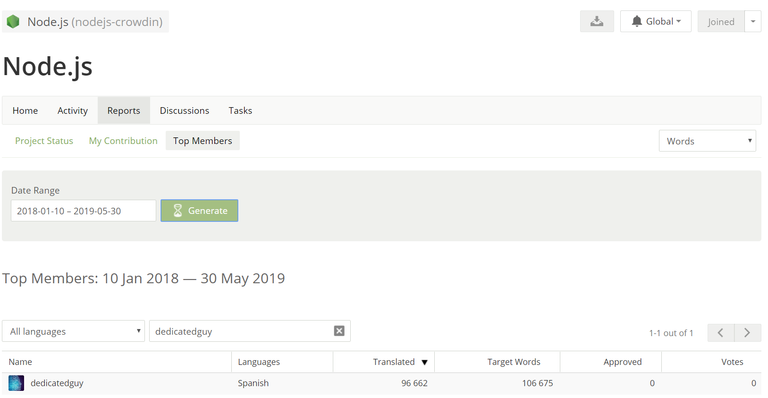The width and height of the screenshot is (768, 398).
Task: Click dedicatedguy's avatar thumbnail
Action: tap(16, 383)
